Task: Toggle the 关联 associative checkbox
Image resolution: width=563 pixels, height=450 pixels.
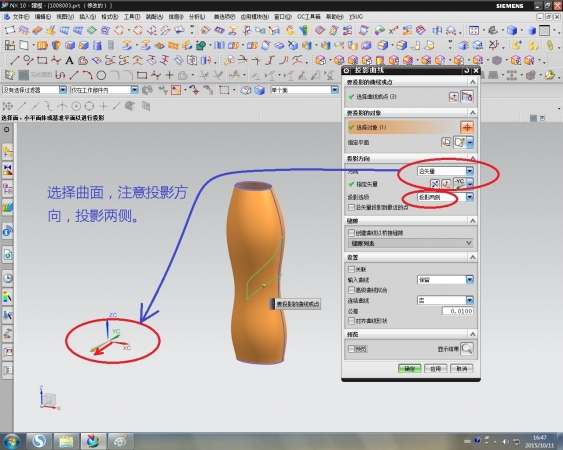Action: click(351, 269)
